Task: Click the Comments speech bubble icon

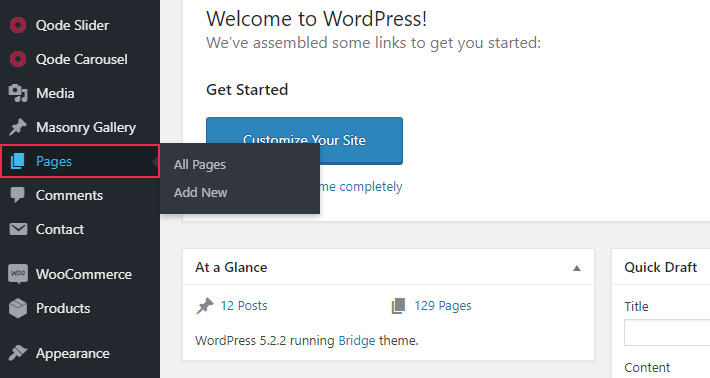Action: pyautogui.click(x=18, y=195)
